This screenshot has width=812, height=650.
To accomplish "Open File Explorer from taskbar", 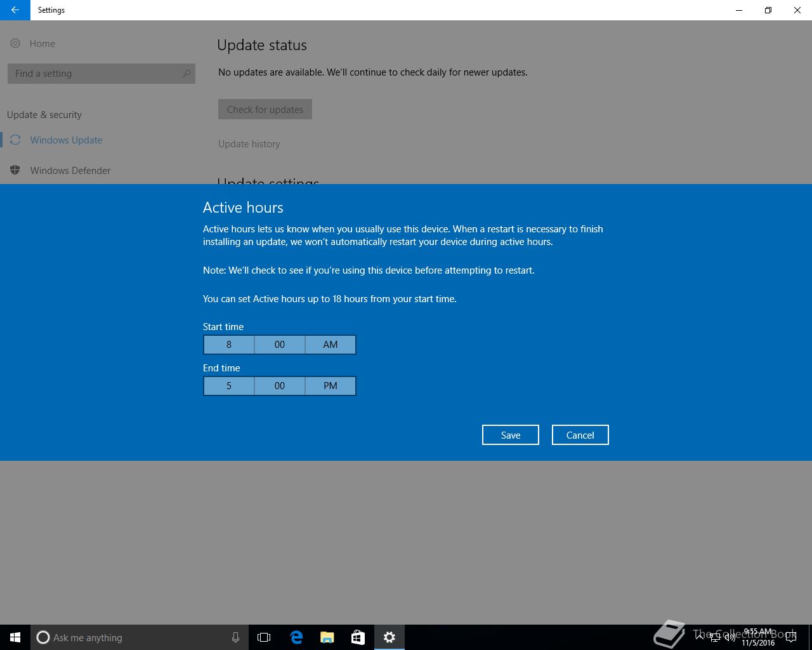I will pyautogui.click(x=327, y=637).
